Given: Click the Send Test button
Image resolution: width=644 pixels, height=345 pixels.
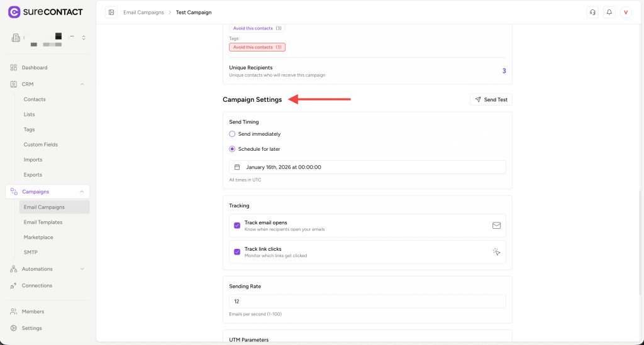Looking at the screenshot, I should [x=491, y=100].
